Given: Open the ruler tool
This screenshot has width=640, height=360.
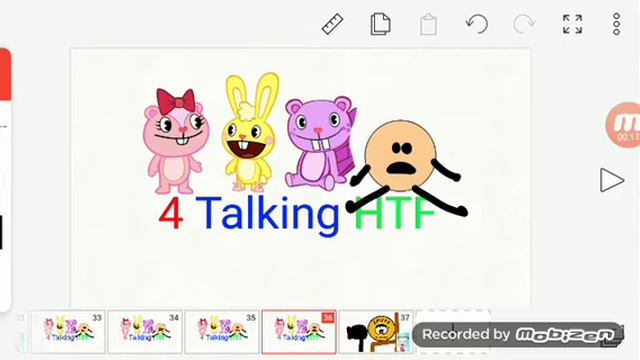Looking at the screenshot, I should pyautogui.click(x=333, y=24).
